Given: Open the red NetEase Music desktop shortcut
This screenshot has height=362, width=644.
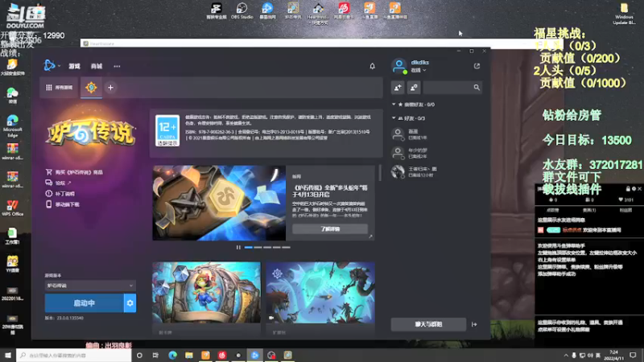Looking at the screenshot, I should [344, 11].
